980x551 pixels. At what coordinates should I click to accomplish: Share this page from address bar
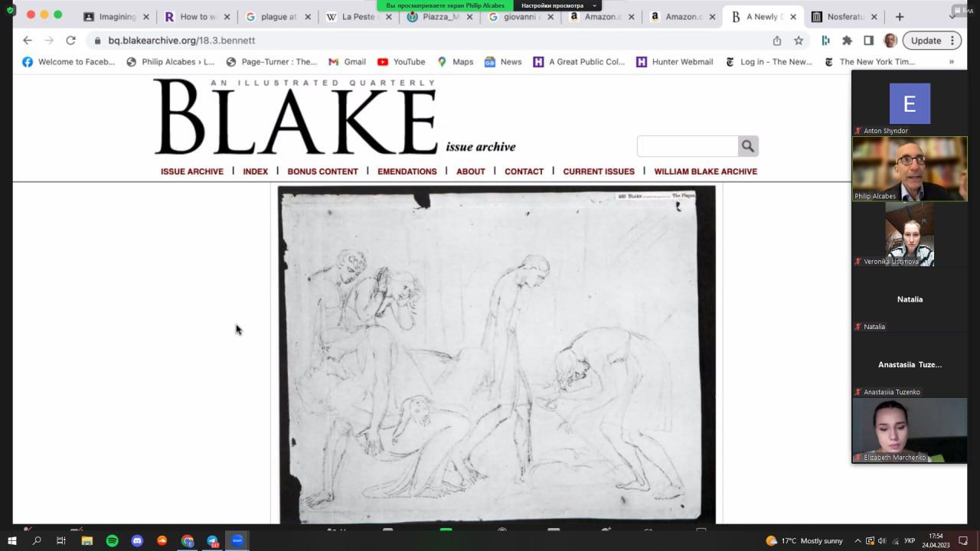777,41
